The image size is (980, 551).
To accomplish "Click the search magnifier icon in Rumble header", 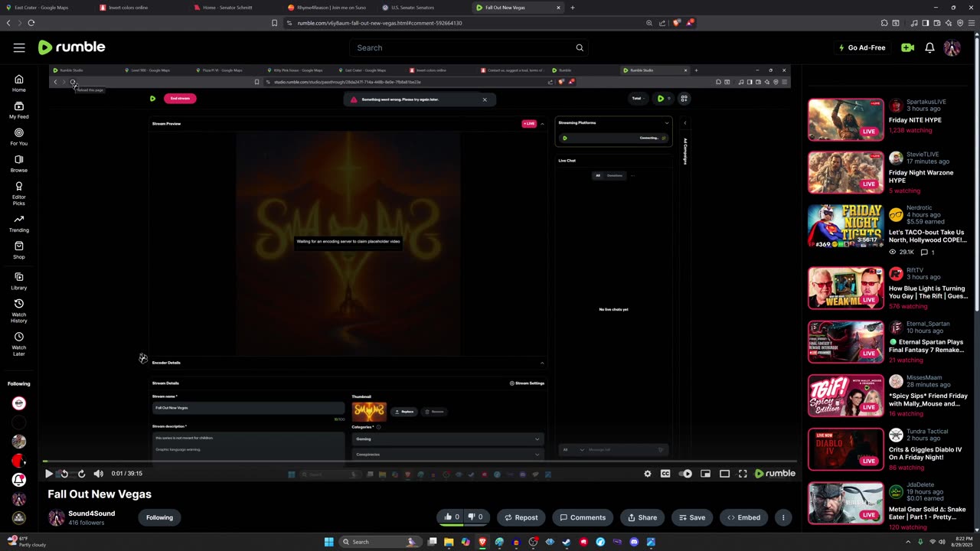I will click(580, 47).
